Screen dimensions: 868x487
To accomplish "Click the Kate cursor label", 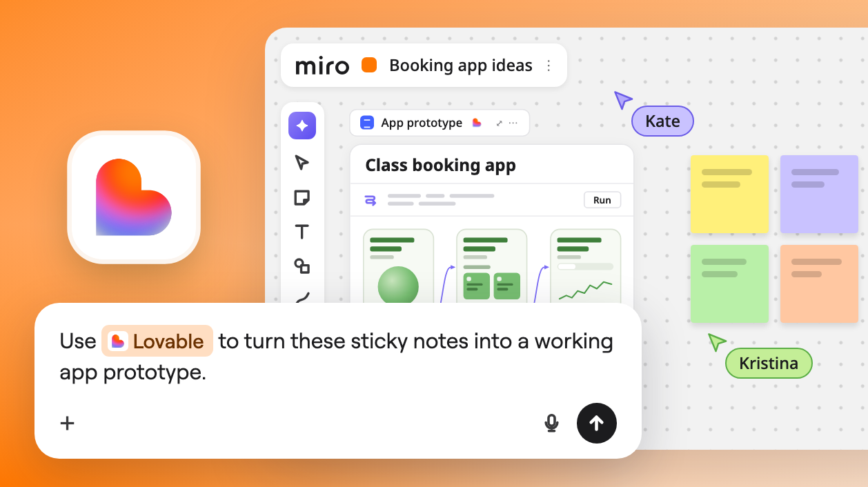I will tap(662, 121).
